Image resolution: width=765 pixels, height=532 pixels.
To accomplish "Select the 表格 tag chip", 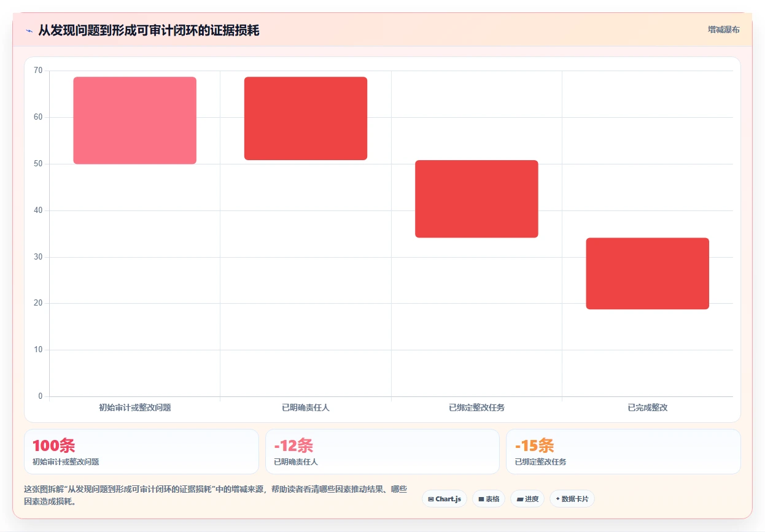I will (489, 499).
